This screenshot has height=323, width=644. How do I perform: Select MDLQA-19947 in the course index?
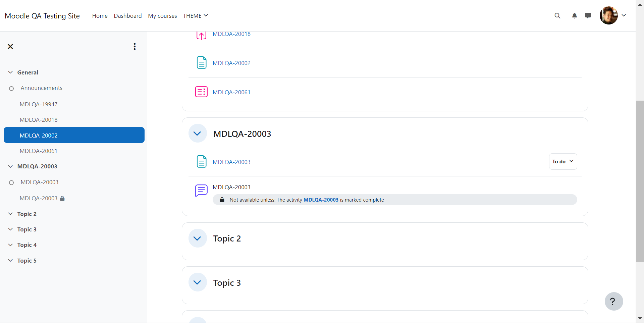pyautogui.click(x=39, y=104)
